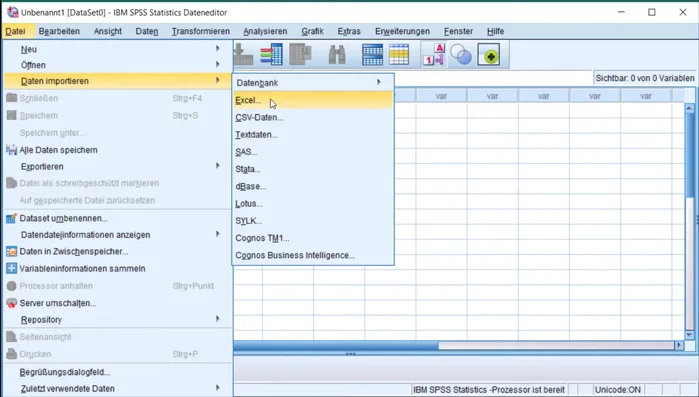The width and height of the screenshot is (699, 397).
Task: Open the Datei menu
Action: [x=15, y=31]
